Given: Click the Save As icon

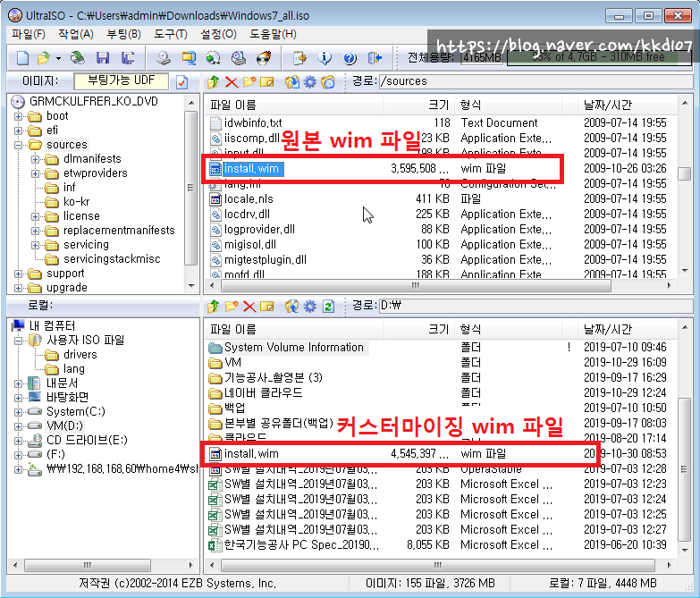Looking at the screenshot, I should [x=128, y=58].
